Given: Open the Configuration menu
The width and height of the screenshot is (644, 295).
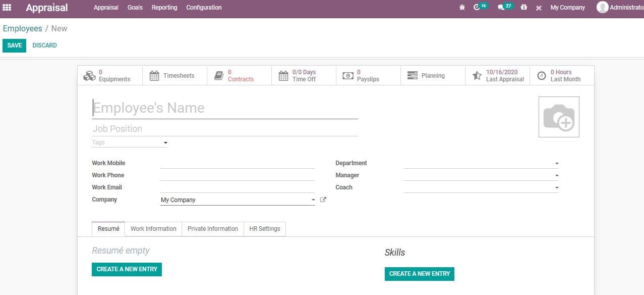Looking at the screenshot, I should click(x=204, y=8).
